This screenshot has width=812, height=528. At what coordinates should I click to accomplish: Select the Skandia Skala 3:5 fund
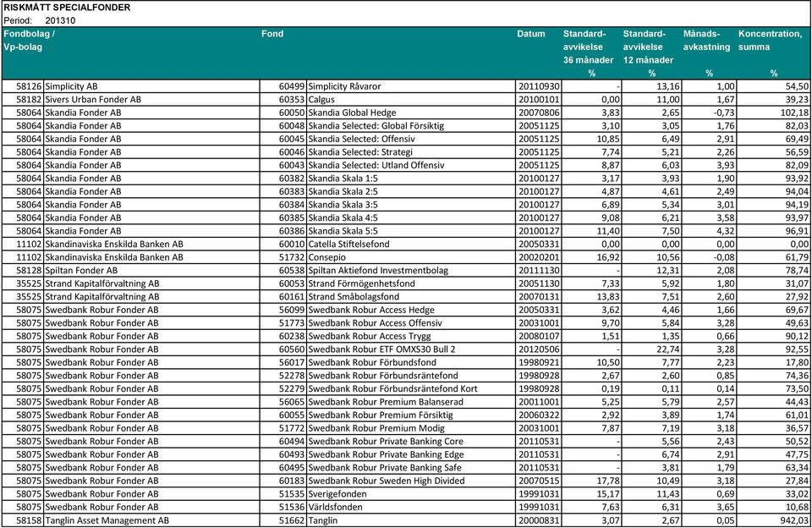click(x=343, y=205)
